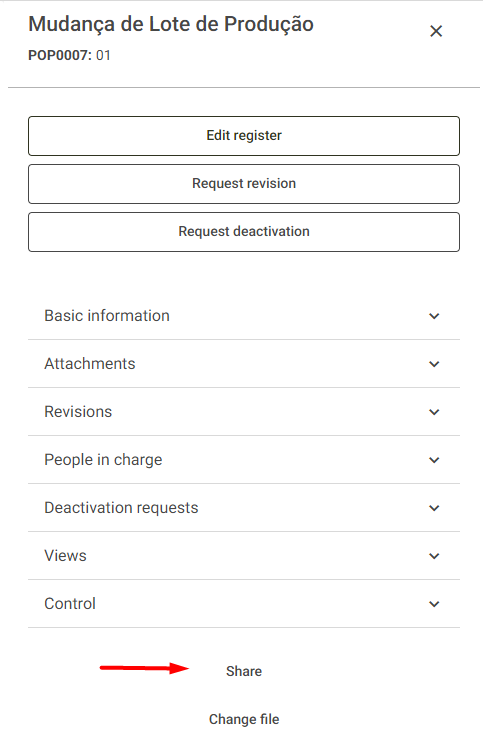Click the Request deactivation button
Viewport: 483px width, 745px height.
pos(244,232)
